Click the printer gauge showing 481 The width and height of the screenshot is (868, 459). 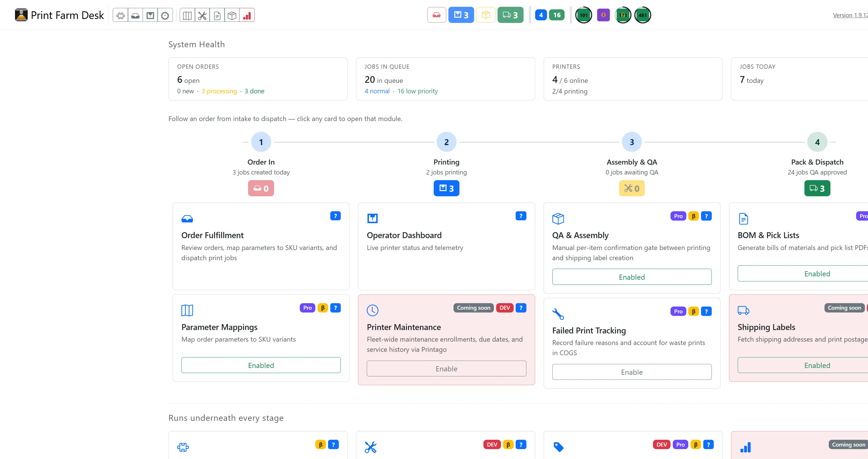(x=643, y=15)
